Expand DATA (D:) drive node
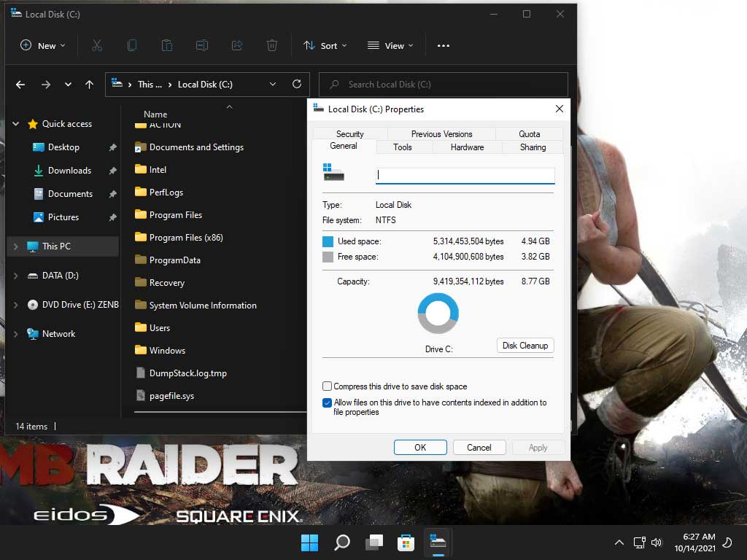747x560 pixels. pos(16,276)
